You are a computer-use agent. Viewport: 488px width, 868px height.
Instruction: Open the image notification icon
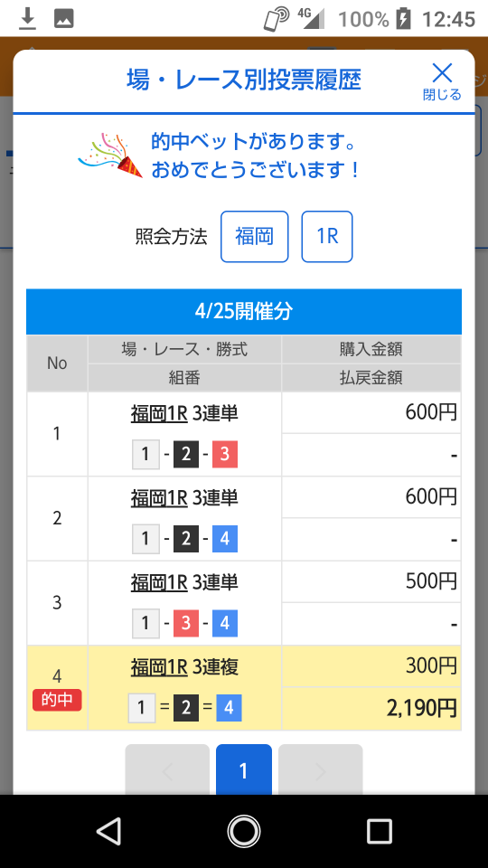pyautogui.click(x=63, y=19)
